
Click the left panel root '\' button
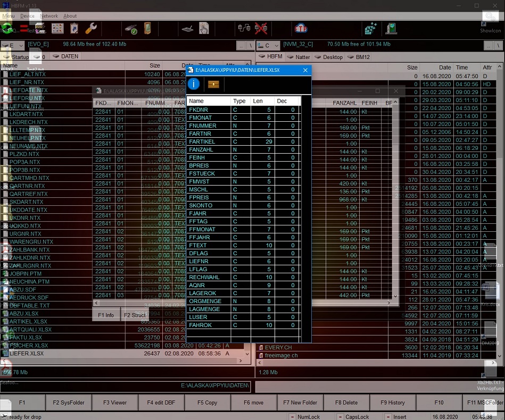pos(251,46)
